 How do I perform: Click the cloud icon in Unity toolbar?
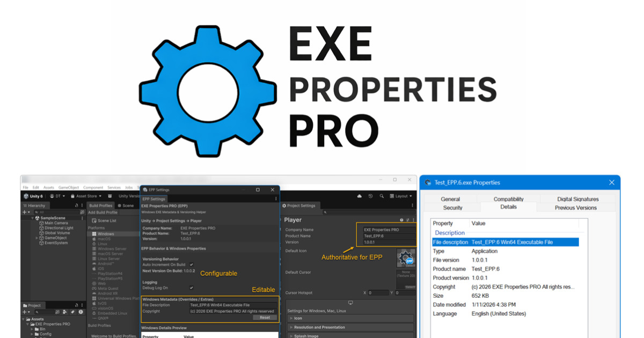click(359, 196)
